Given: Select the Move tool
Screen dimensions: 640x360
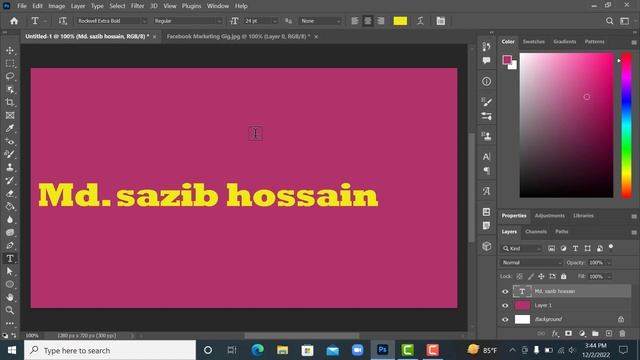Looking at the screenshot, I should (x=10, y=50).
